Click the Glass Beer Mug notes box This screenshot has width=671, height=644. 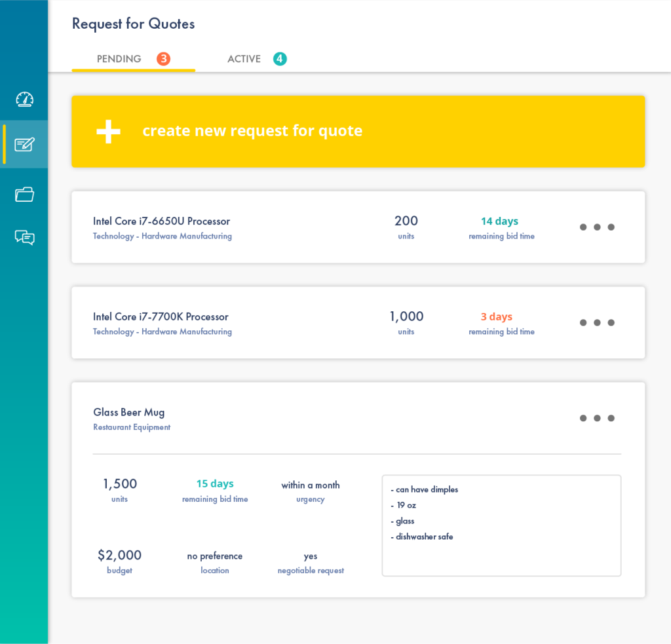pos(501,525)
